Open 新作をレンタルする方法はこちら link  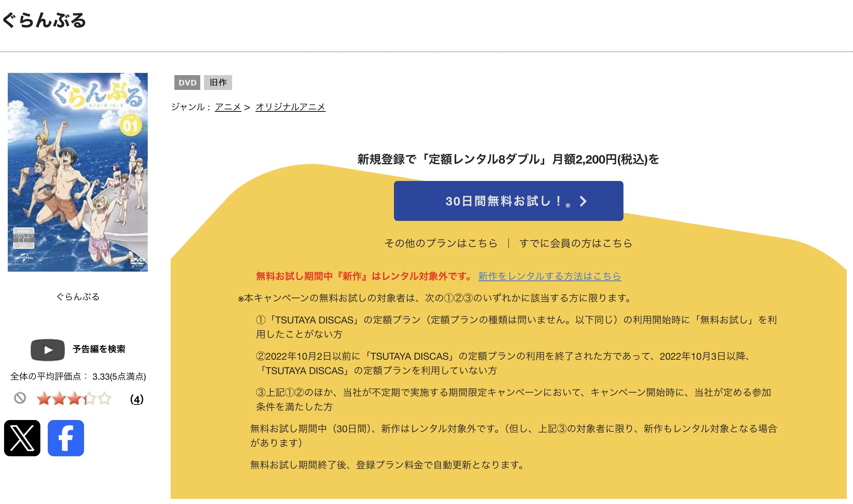550,276
